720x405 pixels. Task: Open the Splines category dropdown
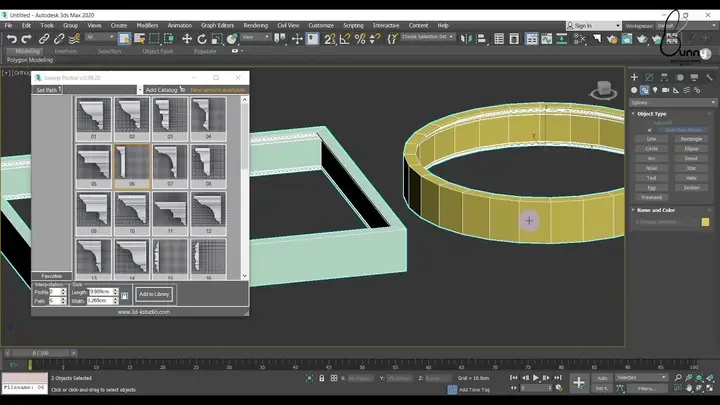(x=673, y=102)
